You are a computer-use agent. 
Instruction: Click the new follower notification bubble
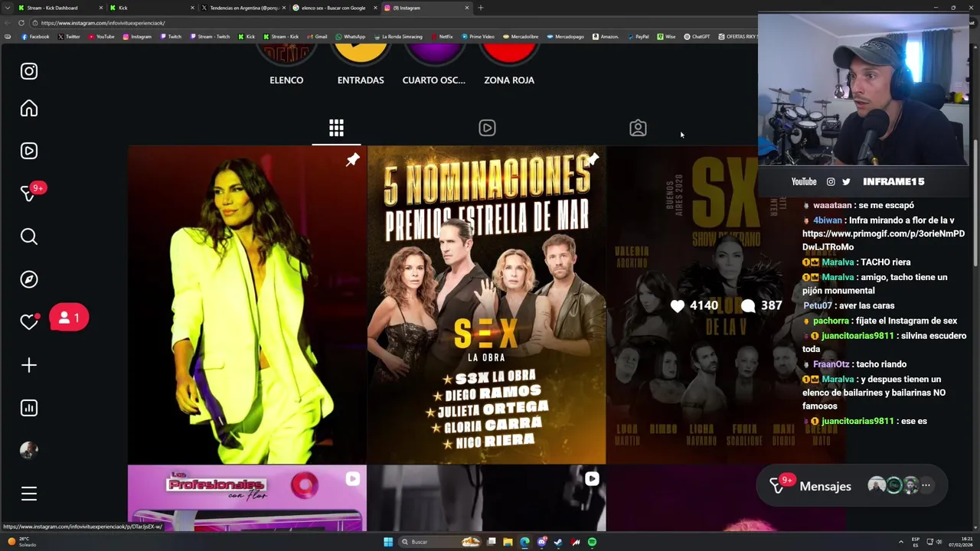[69, 318]
